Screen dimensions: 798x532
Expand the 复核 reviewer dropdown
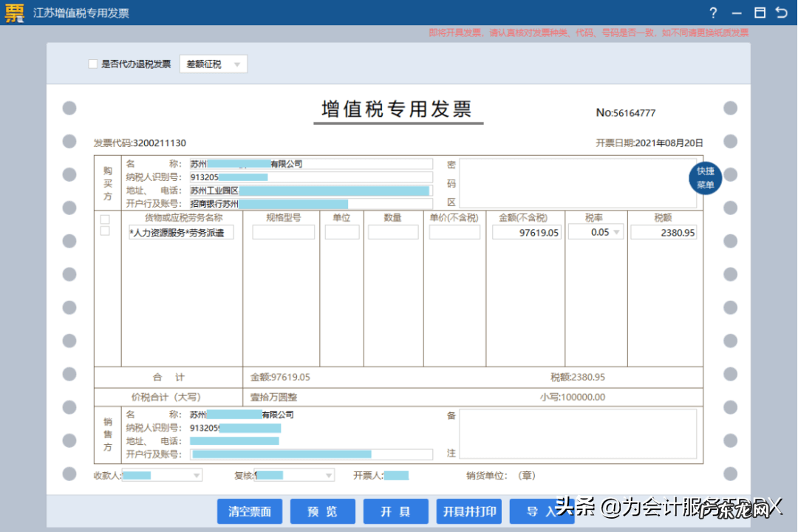[327, 475]
